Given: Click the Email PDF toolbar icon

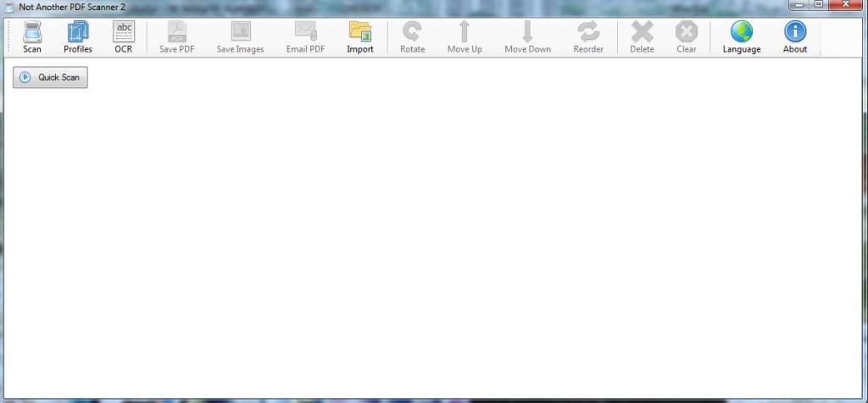Looking at the screenshot, I should click(305, 31).
